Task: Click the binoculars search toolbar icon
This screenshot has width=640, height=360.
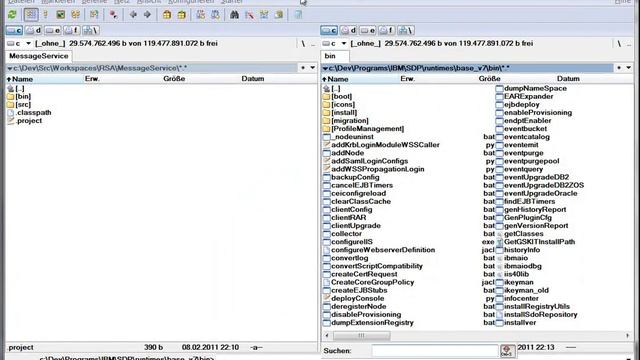Action: (x=234, y=15)
